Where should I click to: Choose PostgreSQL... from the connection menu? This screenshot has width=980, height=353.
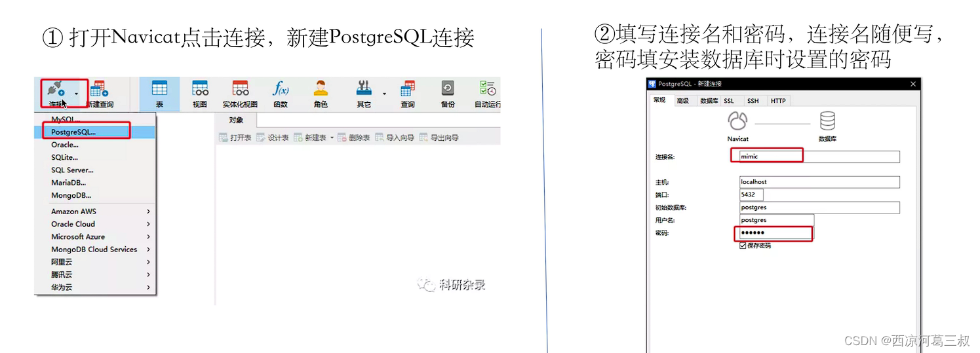[95, 132]
